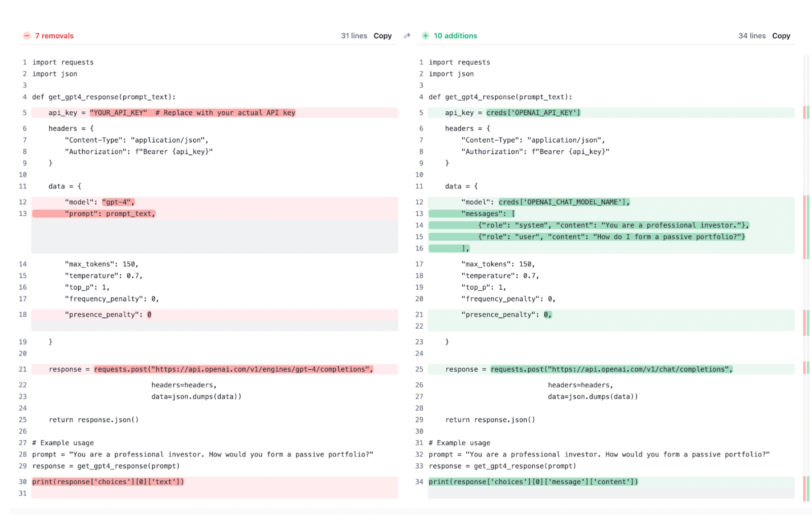The width and height of the screenshot is (812, 528).
Task: Click removed print line with ['text']
Action: pyautogui.click(x=215, y=482)
